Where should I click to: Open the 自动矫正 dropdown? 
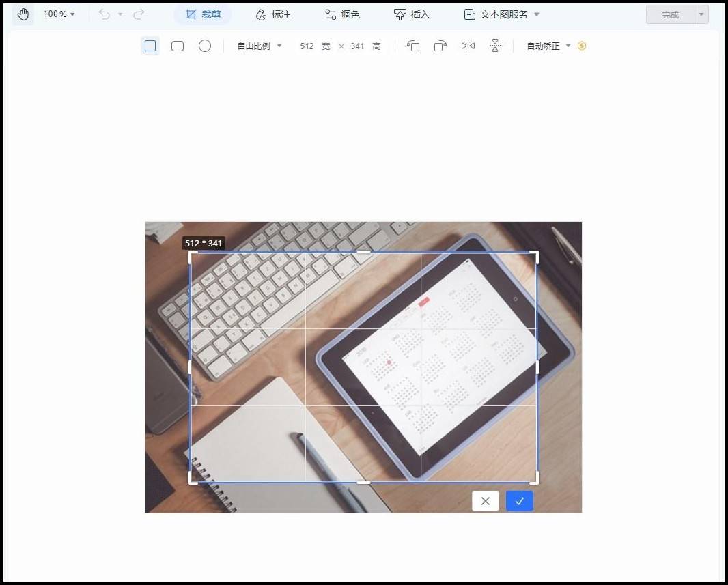[548, 46]
